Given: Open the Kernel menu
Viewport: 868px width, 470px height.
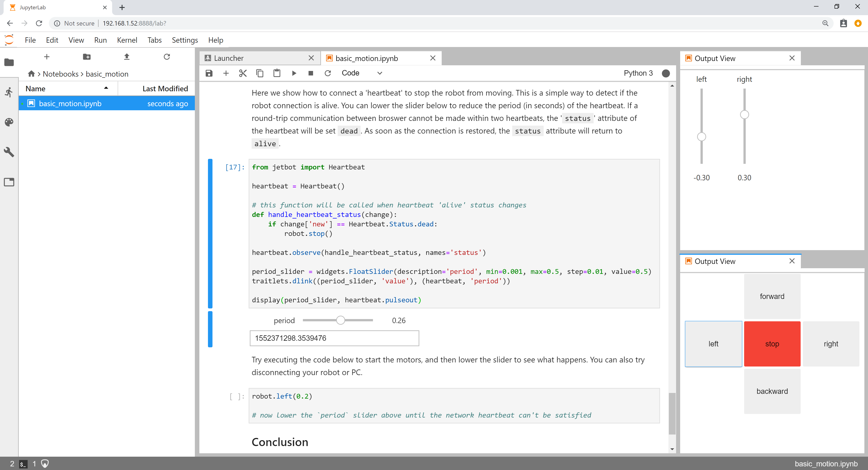Looking at the screenshot, I should pyautogui.click(x=127, y=40).
